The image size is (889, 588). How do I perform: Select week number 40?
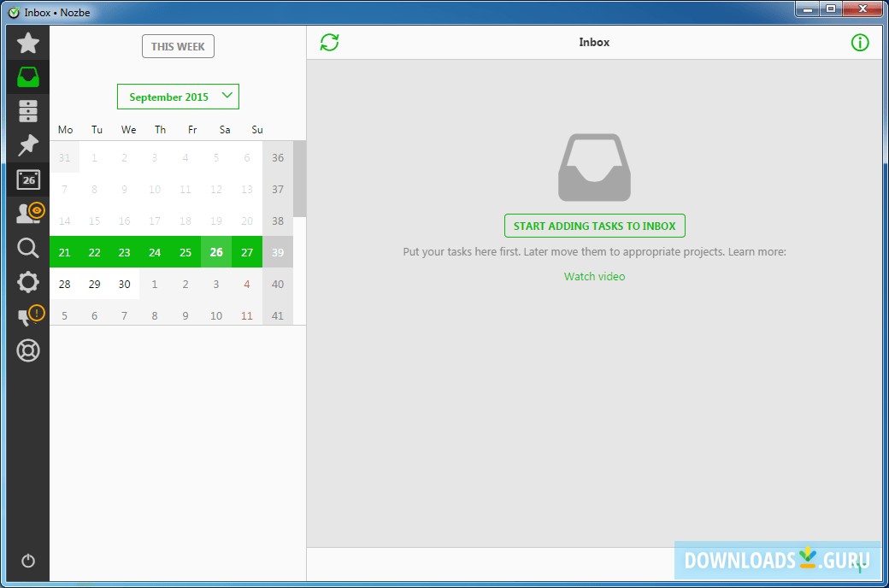[x=278, y=284]
